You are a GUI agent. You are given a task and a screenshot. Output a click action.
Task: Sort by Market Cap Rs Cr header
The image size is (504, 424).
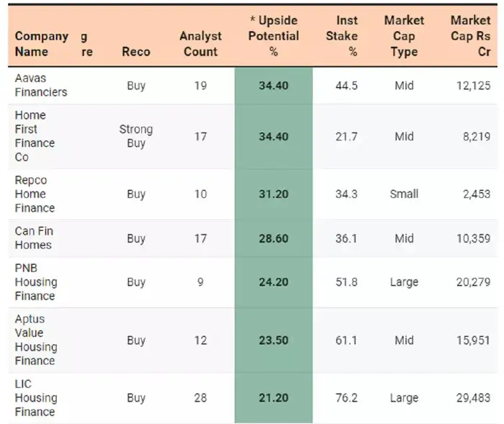[470, 36]
